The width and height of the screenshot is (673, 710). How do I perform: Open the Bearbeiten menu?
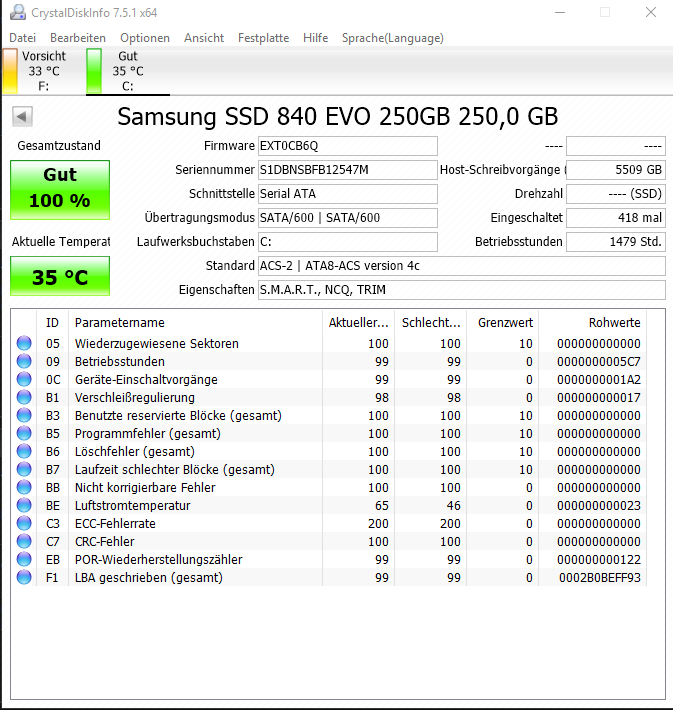[x=78, y=38]
